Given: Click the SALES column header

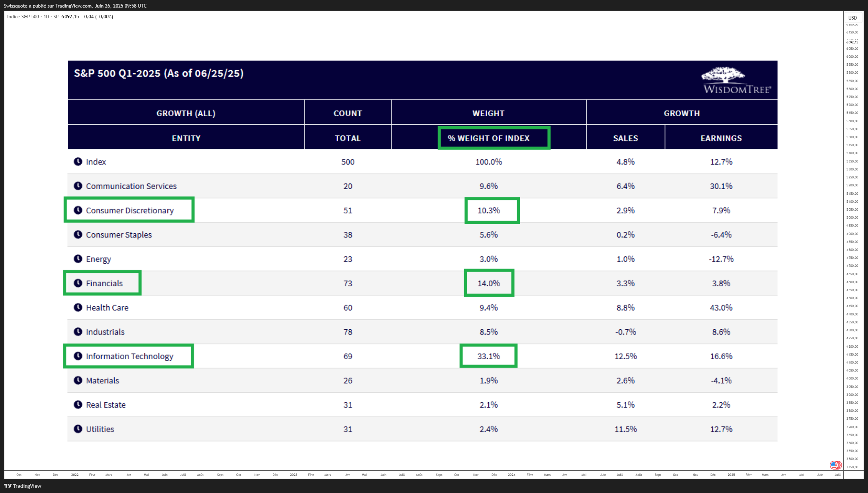Looking at the screenshot, I should pos(625,138).
